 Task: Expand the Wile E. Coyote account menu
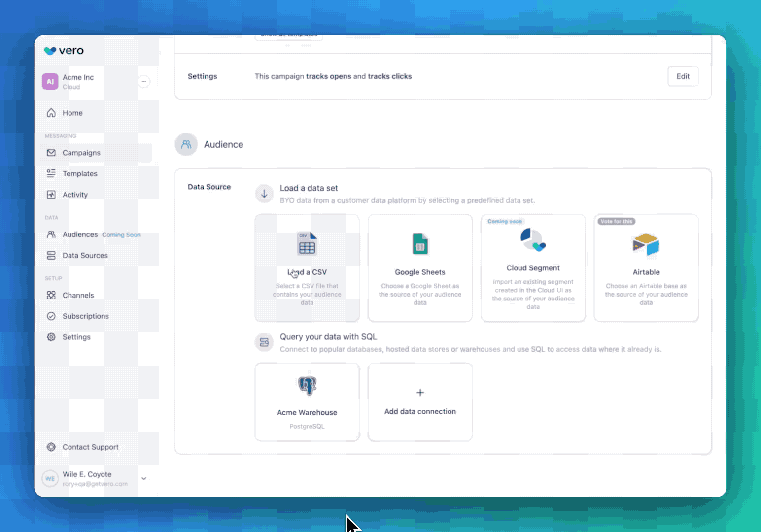(x=143, y=478)
